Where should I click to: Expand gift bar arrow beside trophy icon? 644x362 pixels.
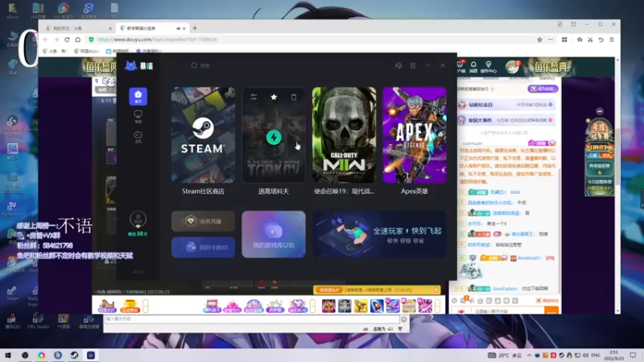pyautogui.click(x=145, y=306)
